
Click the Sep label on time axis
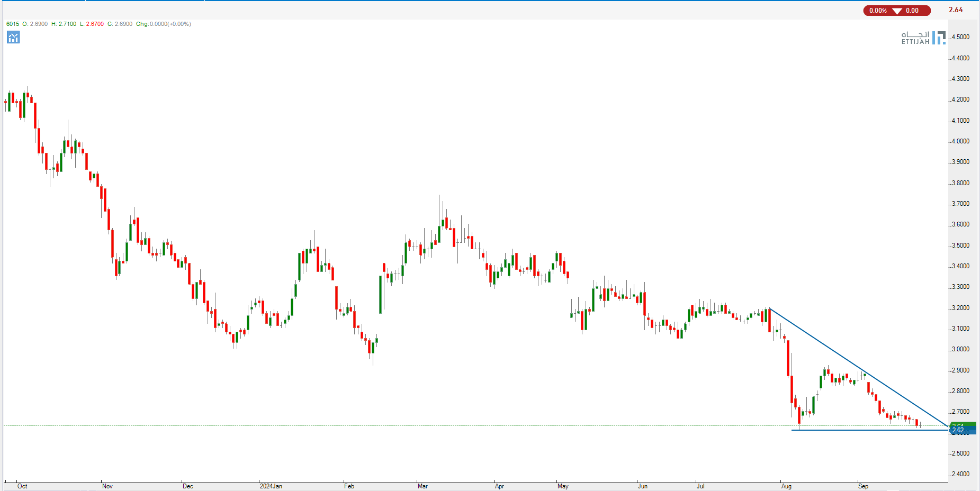click(x=863, y=486)
